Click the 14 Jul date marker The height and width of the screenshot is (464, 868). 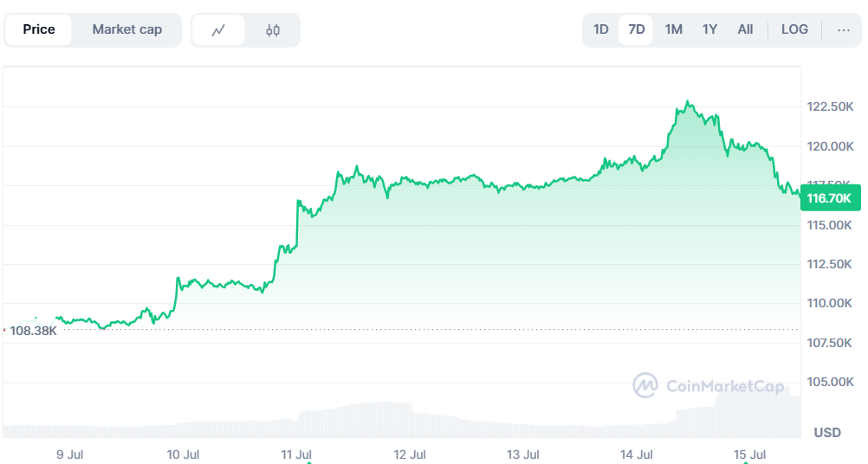(638, 454)
